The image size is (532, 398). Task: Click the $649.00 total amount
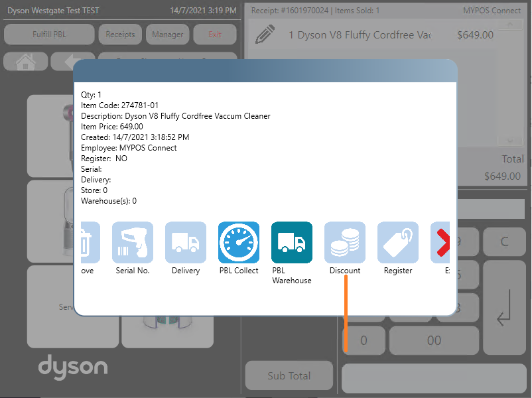(x=502, y=176)
